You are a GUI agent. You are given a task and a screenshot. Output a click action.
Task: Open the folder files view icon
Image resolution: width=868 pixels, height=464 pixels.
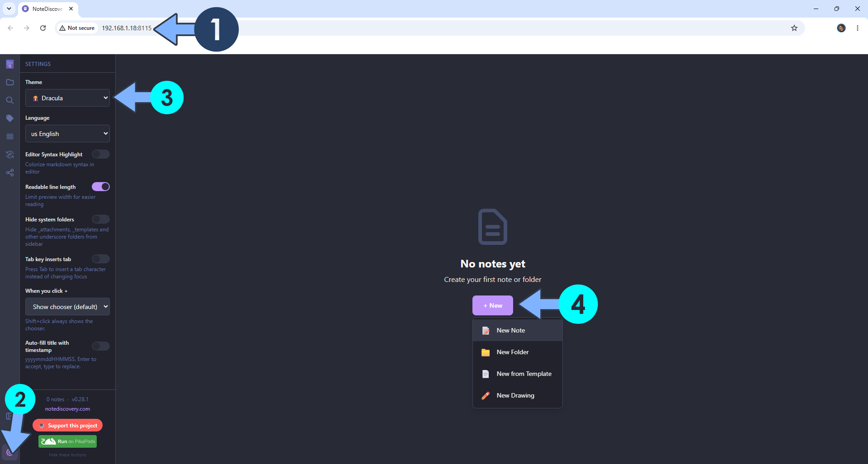[10, 82]
